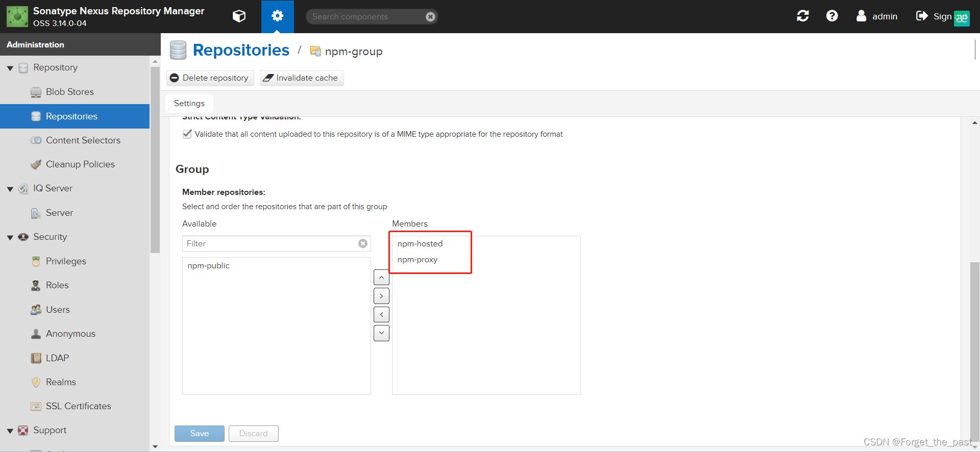Click the Realms shield icon
980x452 pixels.
point(36,382)
